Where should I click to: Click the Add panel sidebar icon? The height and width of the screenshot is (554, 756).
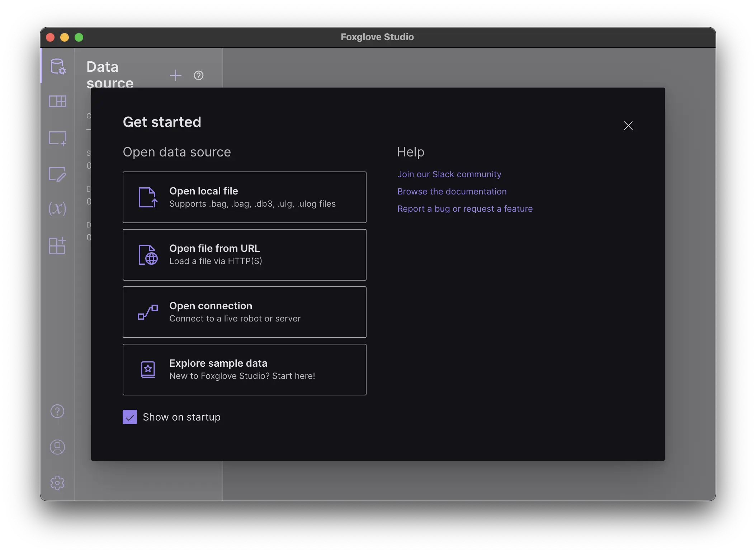(x=57, y=138)
